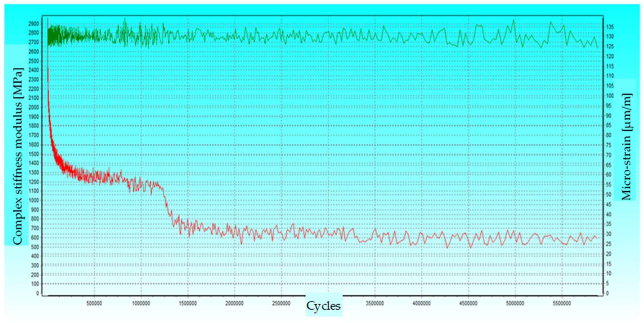Select the 5000000 tick on cycles axis
The image size is (644, 323).
pyautogui.click(x=515, y=303)
